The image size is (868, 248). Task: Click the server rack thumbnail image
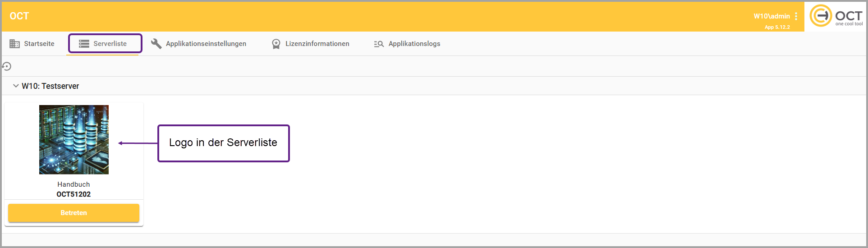(x=74, y=140)
